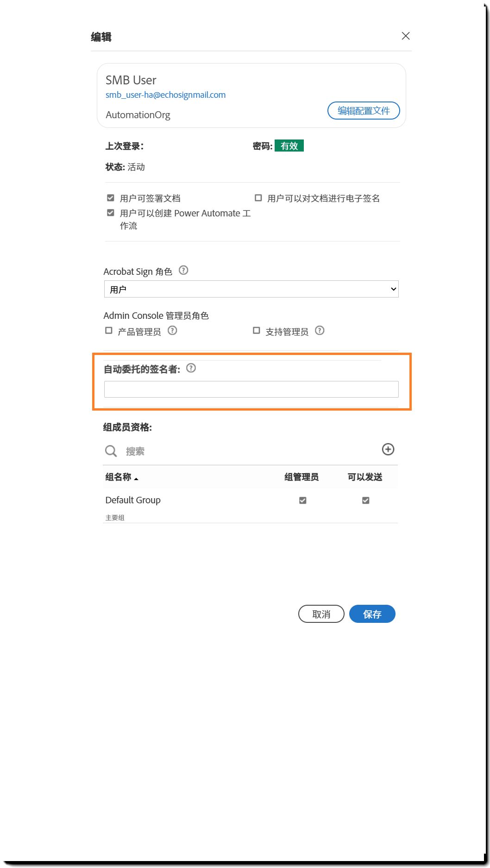Sort by 组名称 column header
The width and height of the screenshot is (490, 868).
pos(121,477)
